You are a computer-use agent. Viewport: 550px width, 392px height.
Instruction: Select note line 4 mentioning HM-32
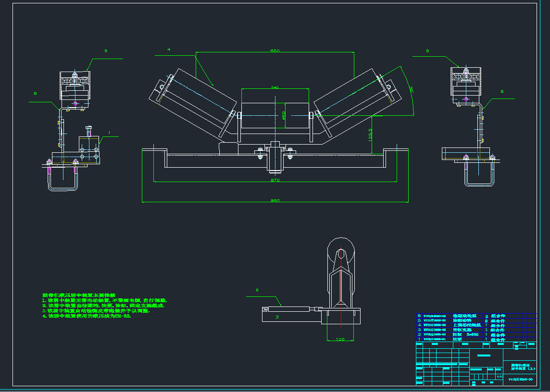(x=87, y=316)
